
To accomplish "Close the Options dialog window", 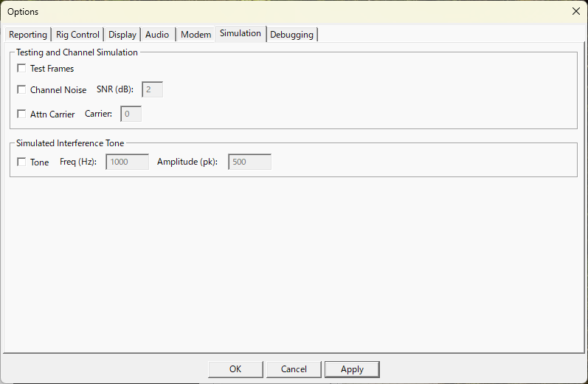I will pos(576,11).
